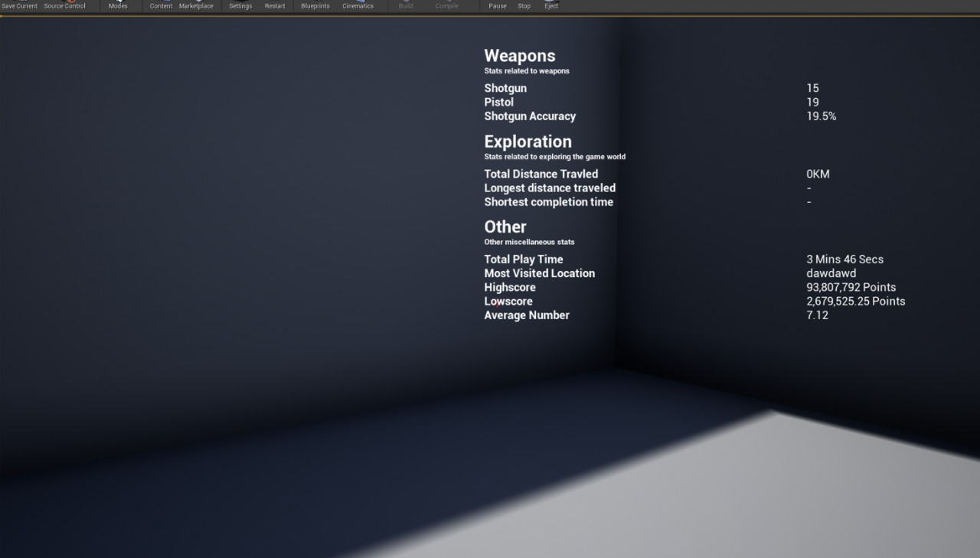Click the Weapons stats heading
The width and height of the screenshot is (980, 558).
tap(520, 56)
